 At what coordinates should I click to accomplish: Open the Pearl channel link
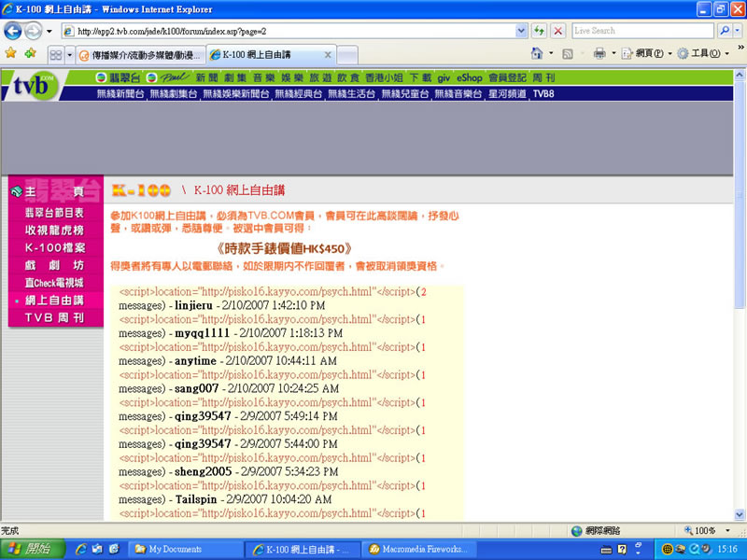167,77
